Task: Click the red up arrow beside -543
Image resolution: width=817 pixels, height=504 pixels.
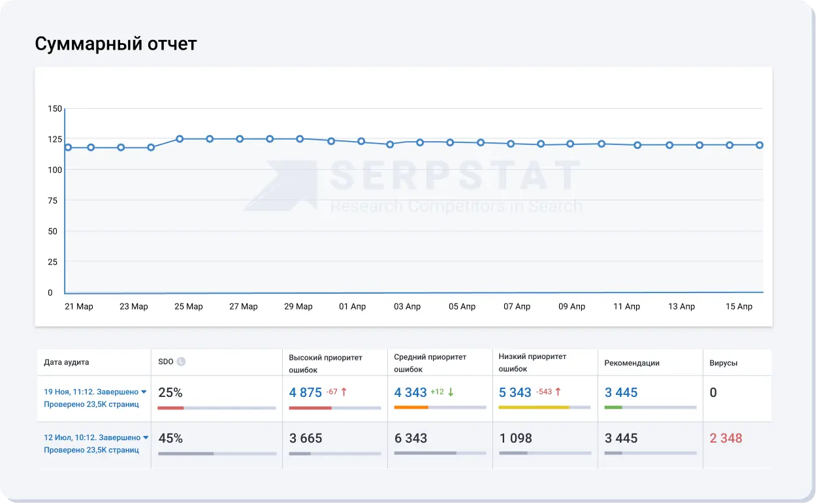Action: [558, 392]
